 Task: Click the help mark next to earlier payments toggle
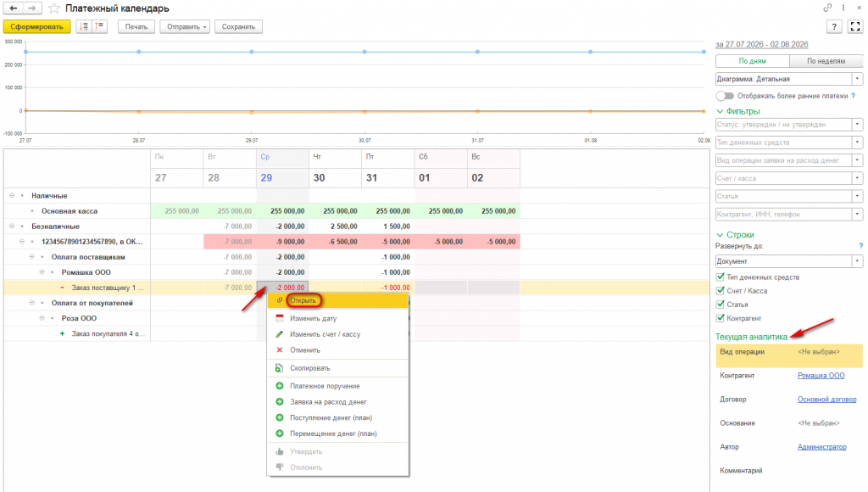(x=853, y=96)
